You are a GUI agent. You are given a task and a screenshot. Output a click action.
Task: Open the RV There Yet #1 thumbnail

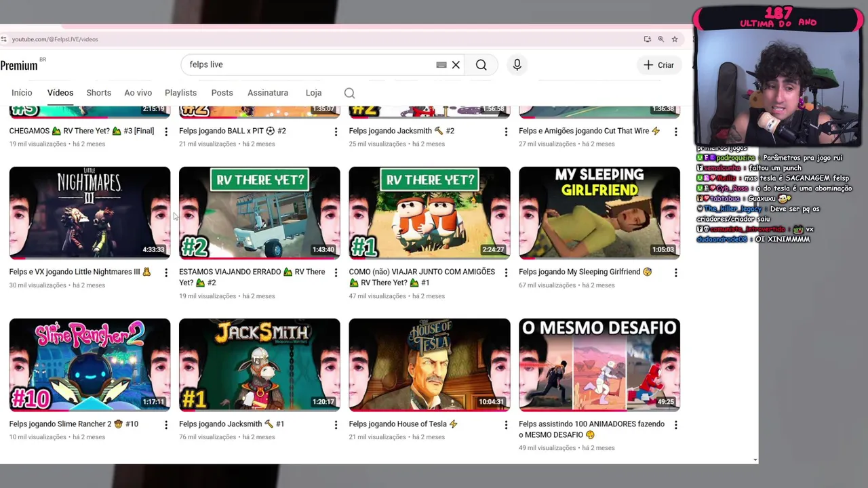(x=429, y=213)
